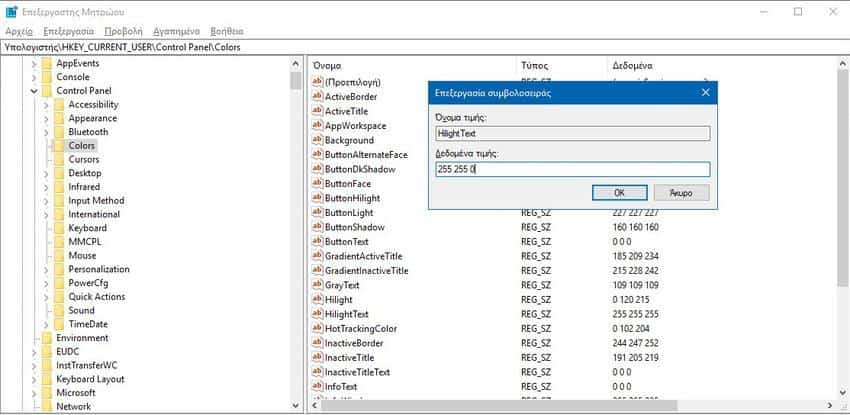
Task: Expand the Console tree node
Action: (34, 77)
